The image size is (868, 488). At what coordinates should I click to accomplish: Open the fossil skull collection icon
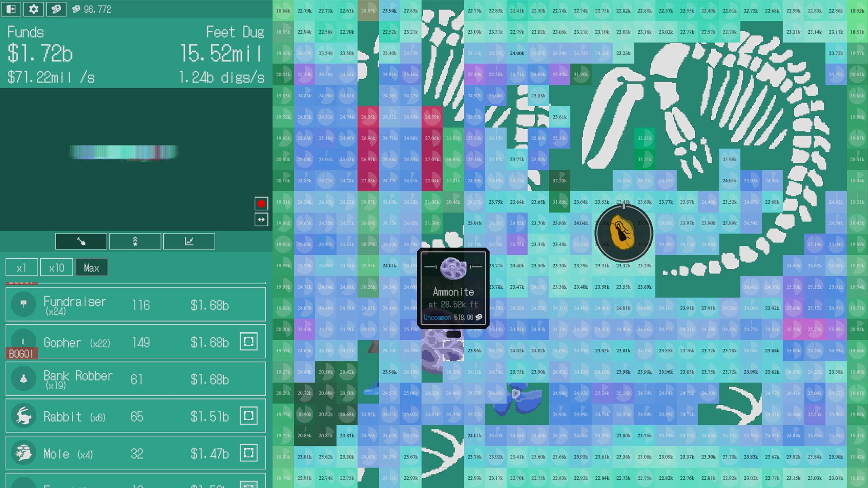click(56, 9)
